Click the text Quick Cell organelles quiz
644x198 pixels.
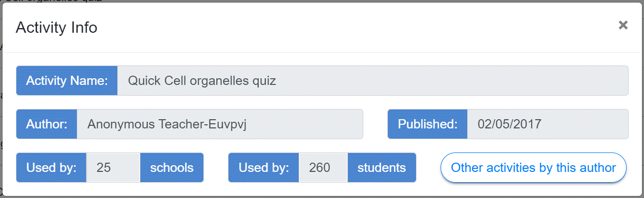tap(202, 80)
